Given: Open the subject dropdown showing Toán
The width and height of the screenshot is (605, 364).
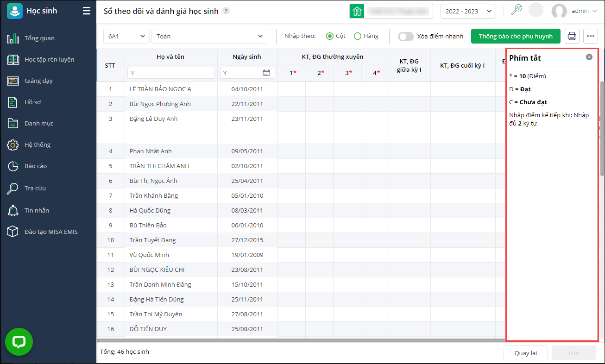Looking at the screenshot, I should click(209, 36).
